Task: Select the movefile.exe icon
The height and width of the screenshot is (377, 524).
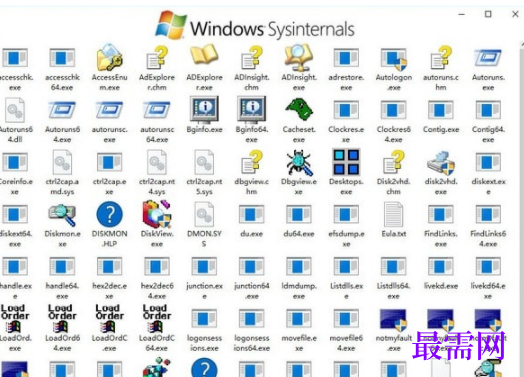Action: click(x=299, y=319)
